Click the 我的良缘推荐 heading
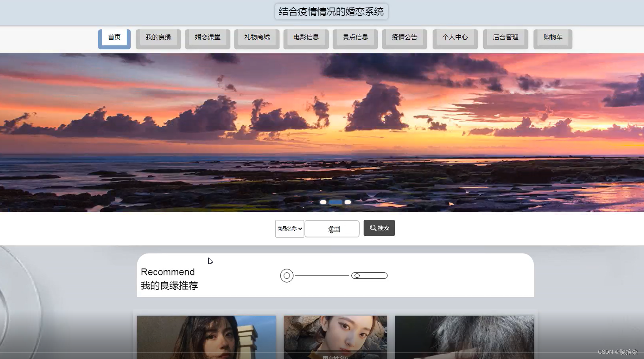This screenshot has height=359, width=644. tap(170, 285)
